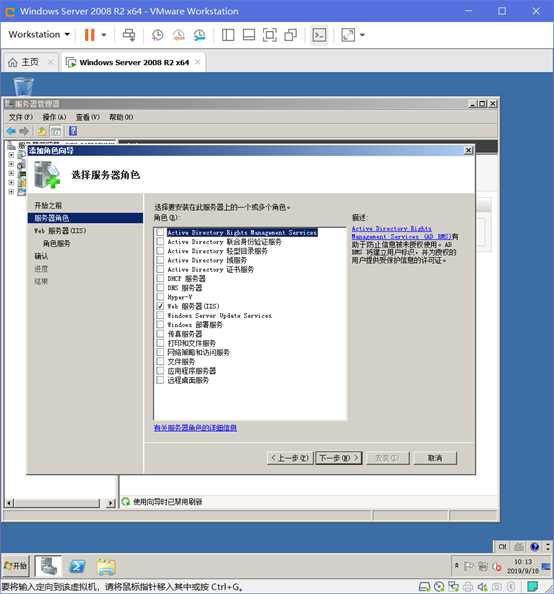Open the 帮助(H) menu in Server Manager
Screen dimensions: 554x594
tap(121, 117)
